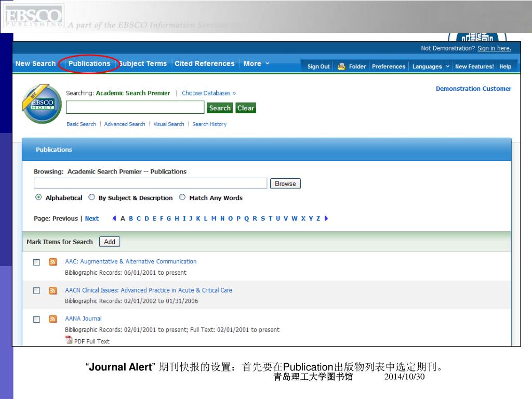Jump to publications starting with S
Screen dimensions: 532x399
click(263, 219)
